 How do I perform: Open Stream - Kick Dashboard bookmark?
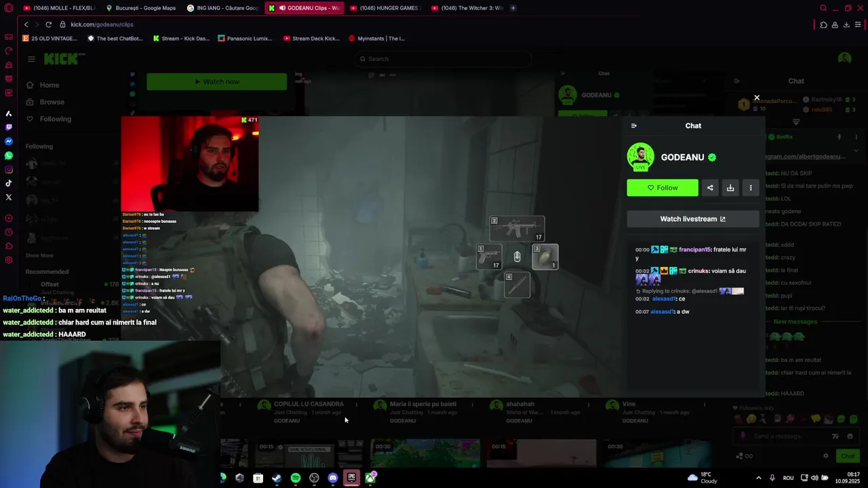181,39
